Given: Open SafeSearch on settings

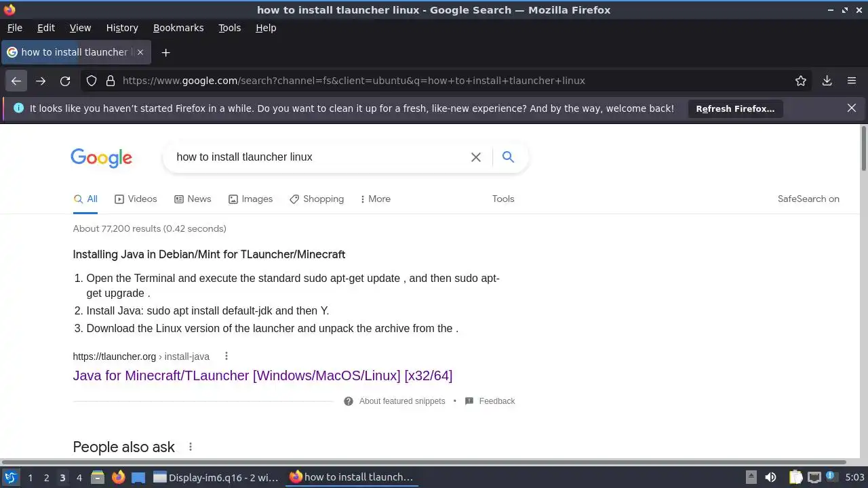Looking at the screenshot, I should 808,199.
